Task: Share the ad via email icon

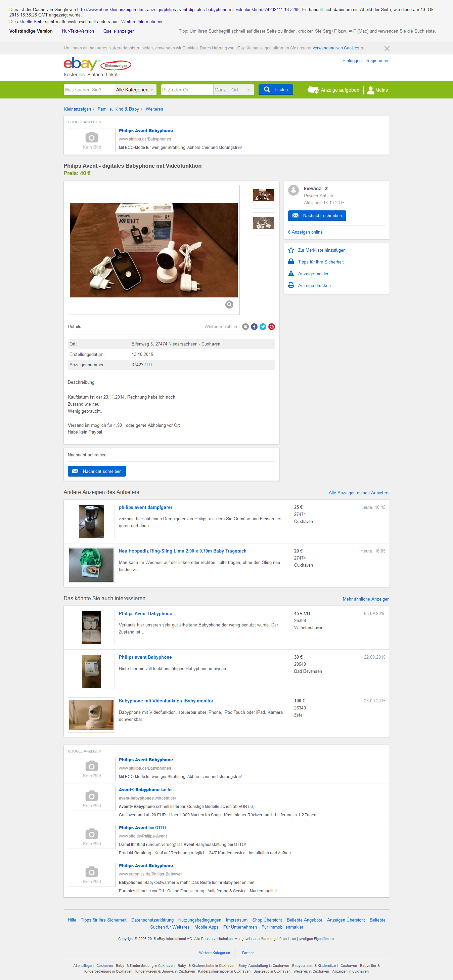Action: 245,327
